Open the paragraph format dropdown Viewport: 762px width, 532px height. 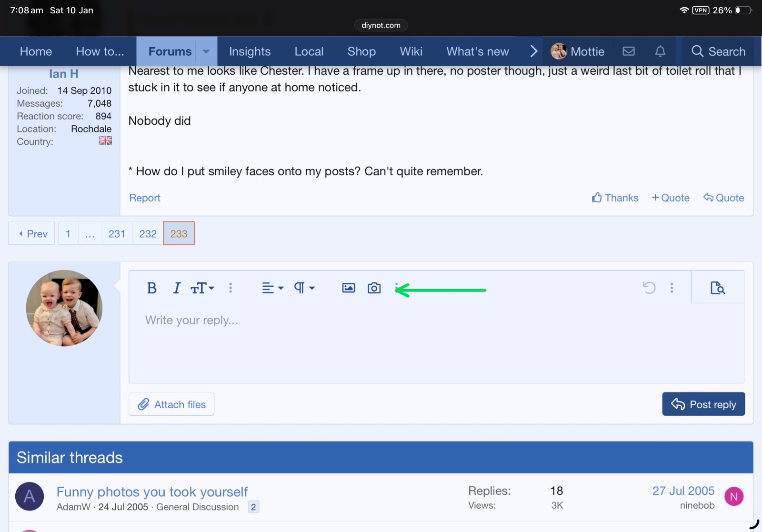[x=304, y=288]
